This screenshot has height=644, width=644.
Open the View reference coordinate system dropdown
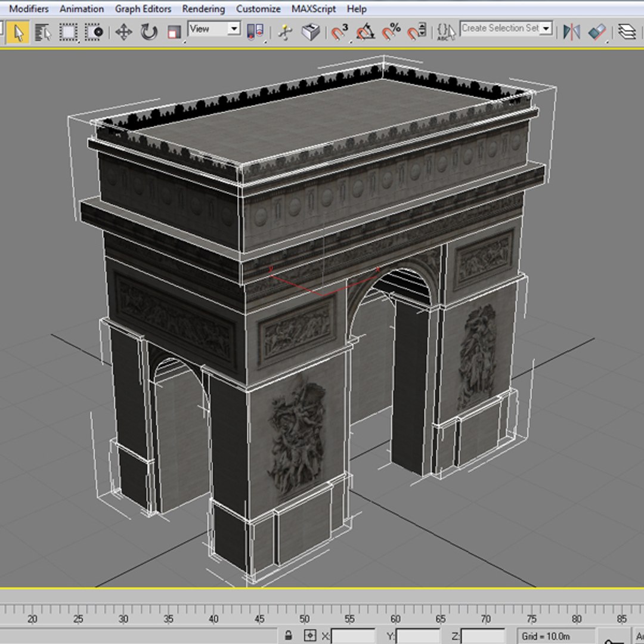click(214, 29)
